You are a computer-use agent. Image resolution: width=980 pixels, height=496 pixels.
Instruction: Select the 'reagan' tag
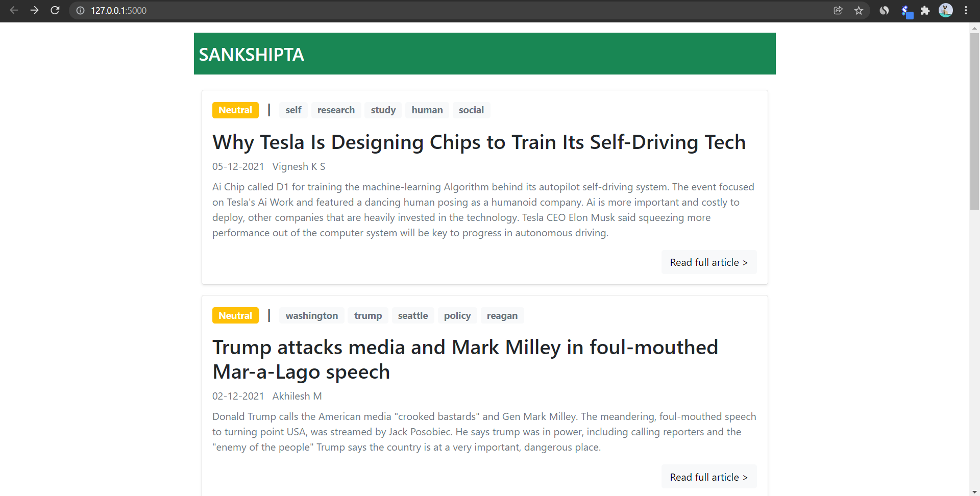(502, 315)
